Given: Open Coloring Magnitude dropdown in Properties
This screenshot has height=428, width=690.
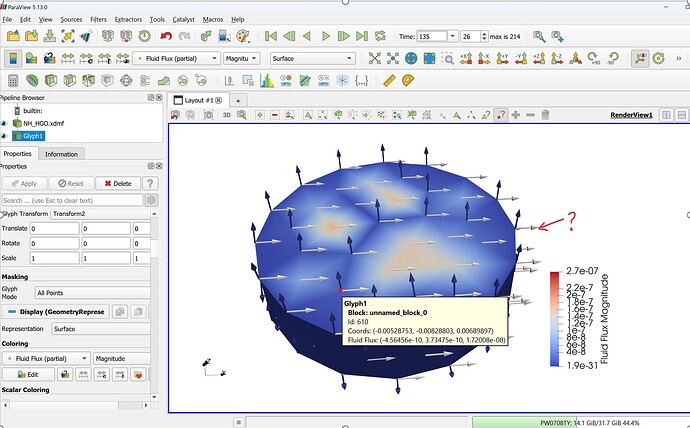Looking at the screenshot, I should tap(122, 358).
